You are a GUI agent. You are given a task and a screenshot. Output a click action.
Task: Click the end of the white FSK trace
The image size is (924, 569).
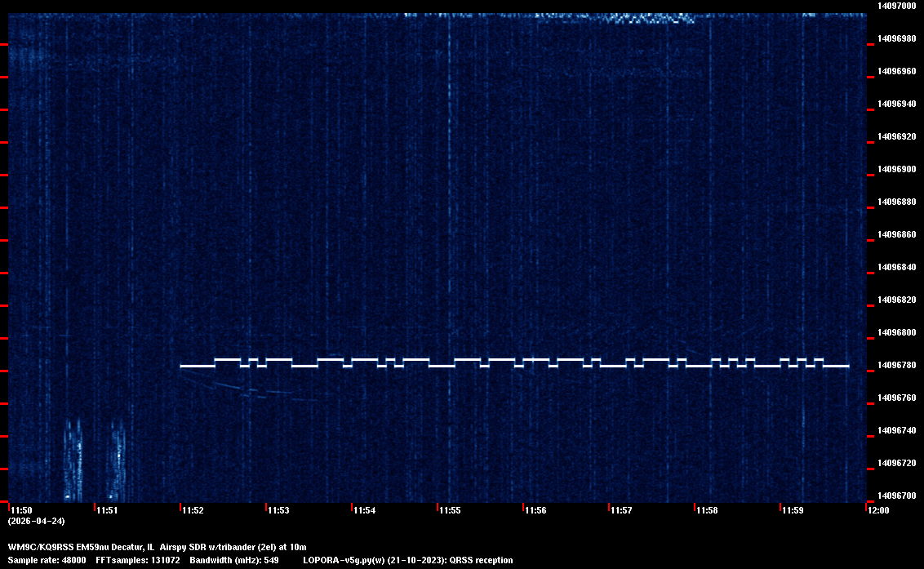pos(846,366)
